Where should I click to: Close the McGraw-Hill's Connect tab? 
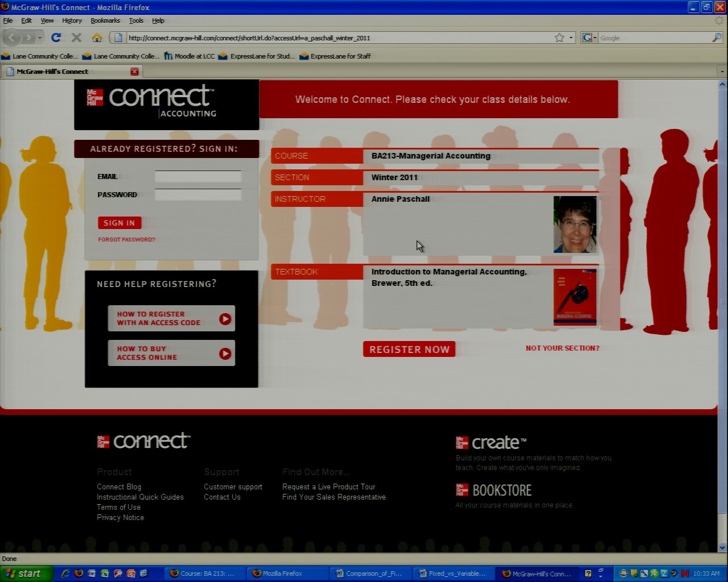[134, 72]
